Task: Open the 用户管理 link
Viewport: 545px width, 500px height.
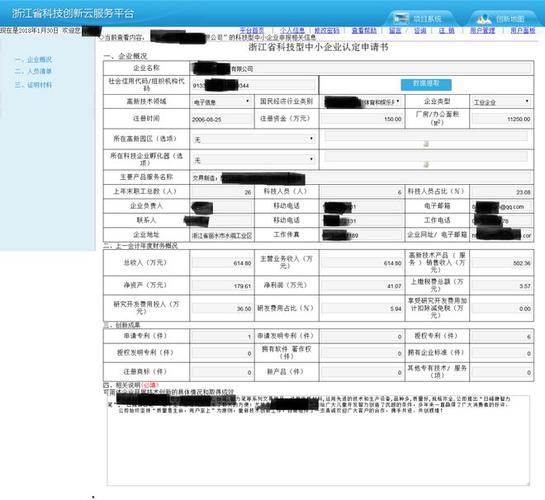Action: click(482, 31)
